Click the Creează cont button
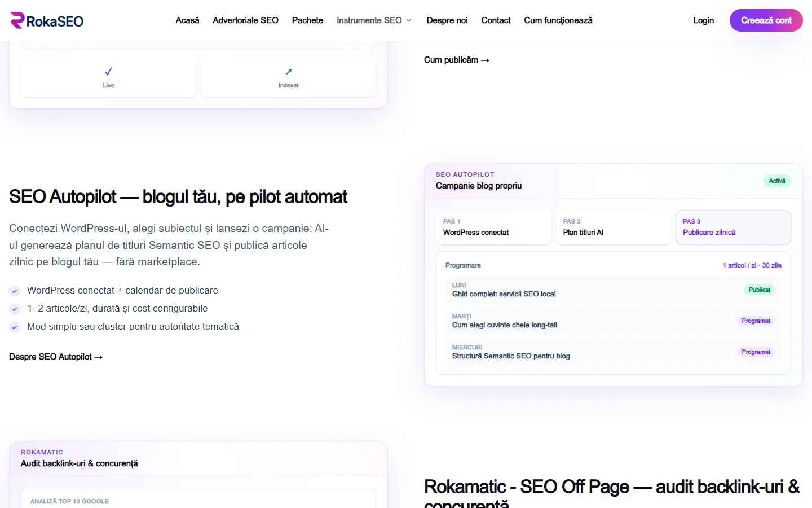 (x=766, y=20)
